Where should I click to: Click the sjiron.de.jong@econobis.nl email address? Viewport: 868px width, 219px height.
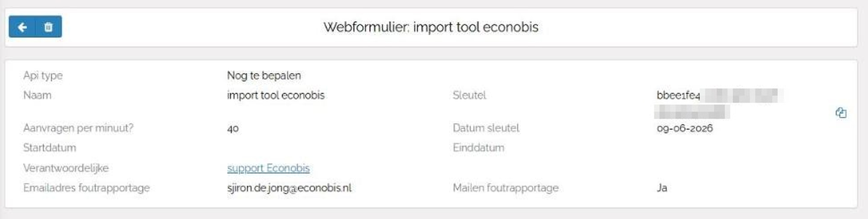point(289,188)
